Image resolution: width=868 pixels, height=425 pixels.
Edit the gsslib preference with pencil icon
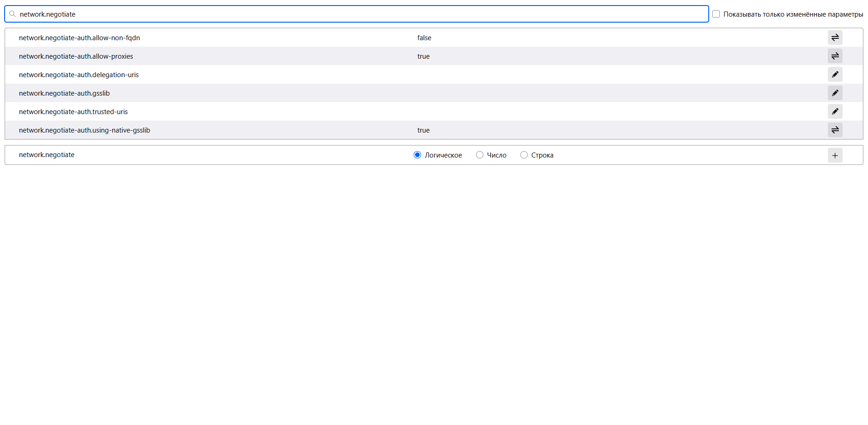coord(835,93)
